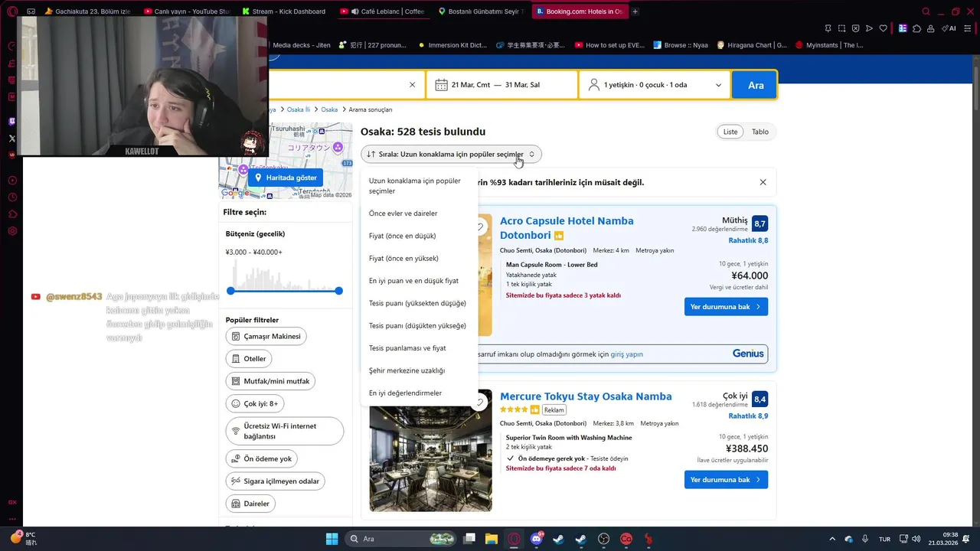The width and height of the screenshot is (980, 551).
Task: Open Discord from taskbar
Action: (537, 539)
